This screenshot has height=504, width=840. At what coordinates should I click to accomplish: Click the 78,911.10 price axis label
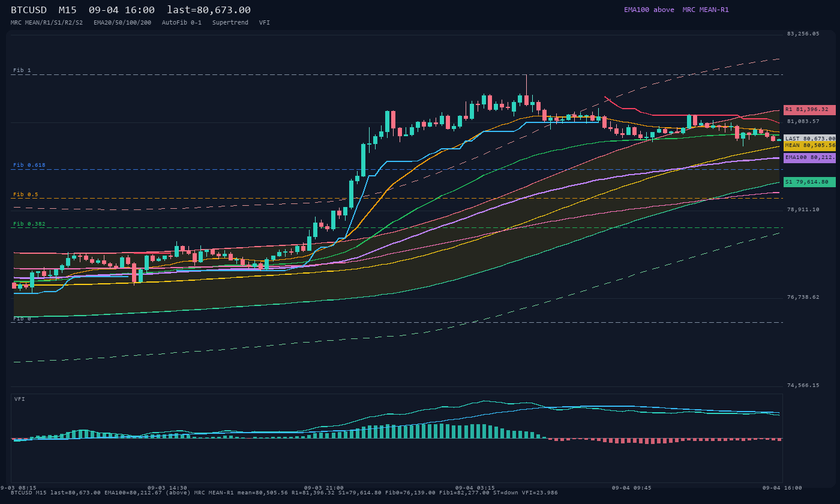803,209
